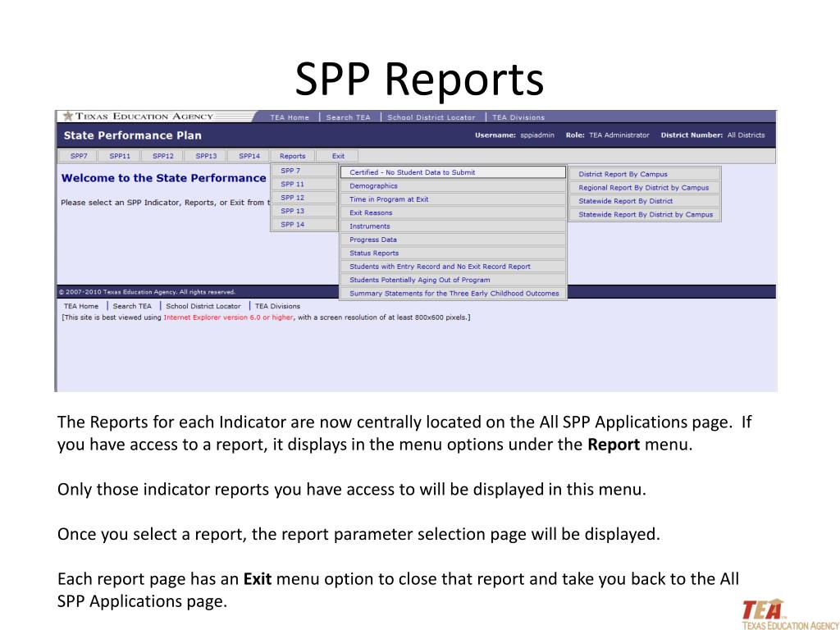Select the Instruments report
840x630 pixels.
(453, 226)
